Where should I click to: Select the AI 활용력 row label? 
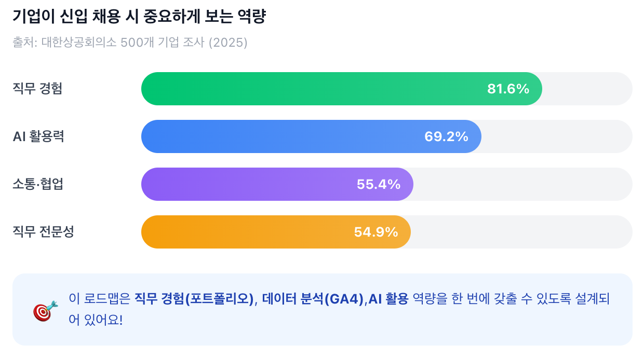[38, 136]
